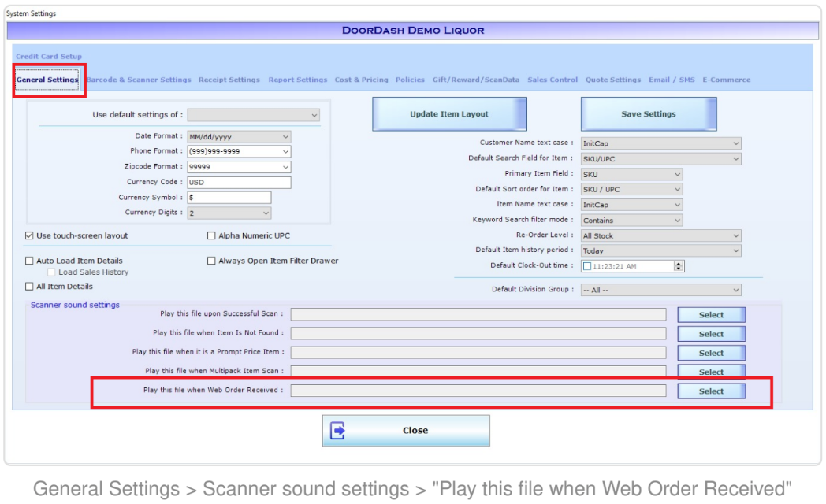Select file for Web Order Received
This screenshot has height=504, width=826.
tap(711, 391)
